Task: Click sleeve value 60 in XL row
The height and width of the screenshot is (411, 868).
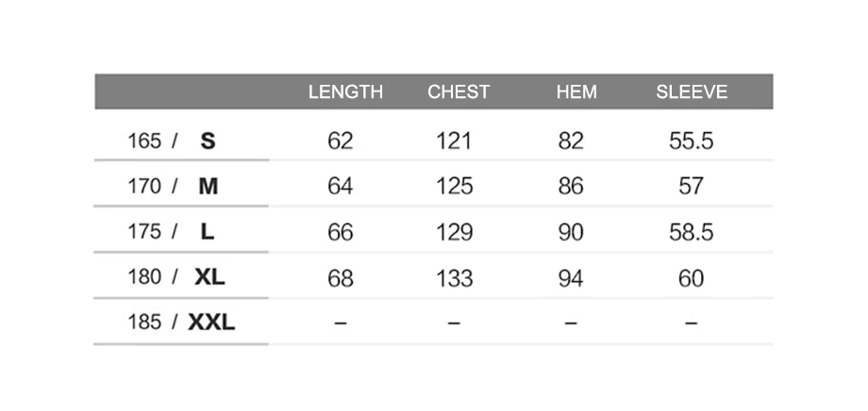Action: point(691,278)
